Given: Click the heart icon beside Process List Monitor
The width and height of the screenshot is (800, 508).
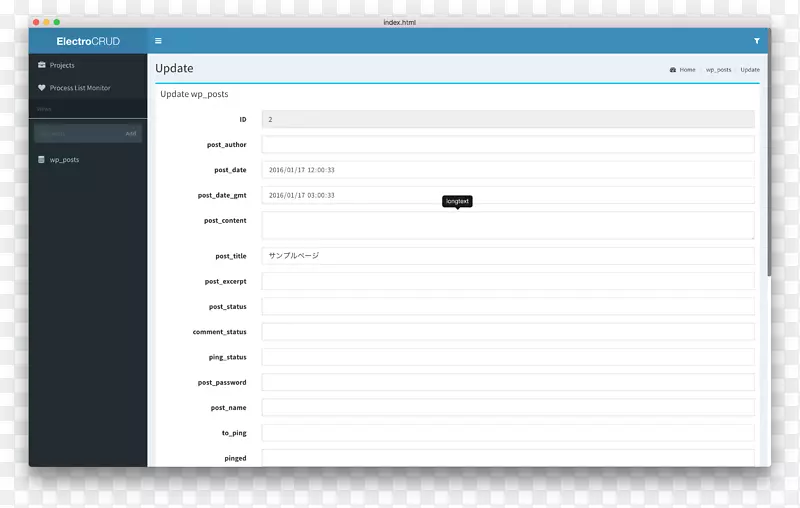Looking at the screenshot, I should coord(42,88).
